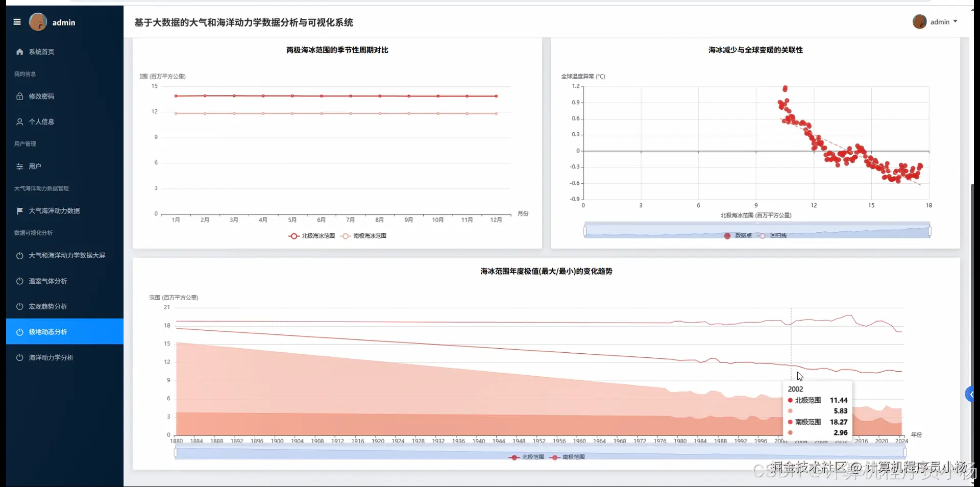The image size is (980, 487).
Task: Click the 北极海冰范围 (百万平方公里) scatter axis label
Action: tap(756, 215)
